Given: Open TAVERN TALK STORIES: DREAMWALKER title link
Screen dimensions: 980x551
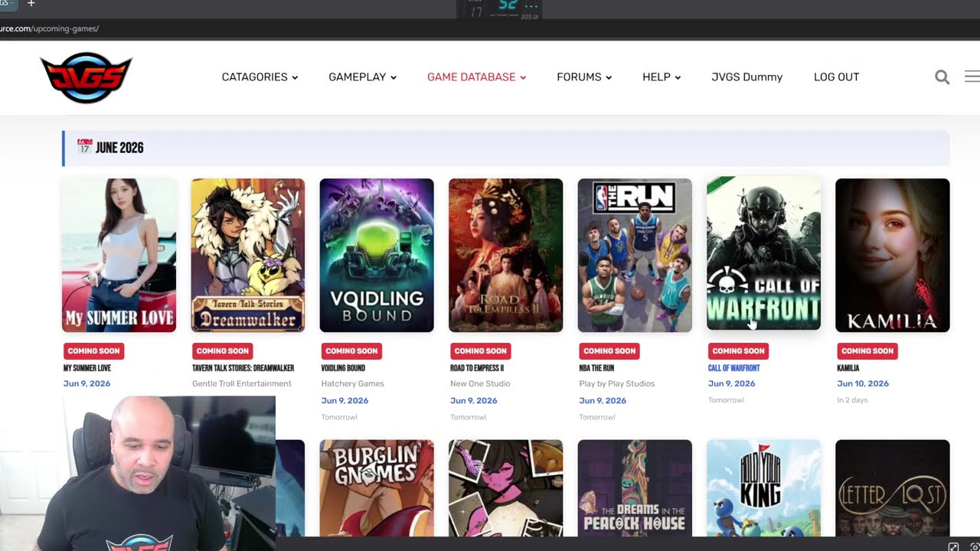Looking at the screenshot, I should click(243, 368).
